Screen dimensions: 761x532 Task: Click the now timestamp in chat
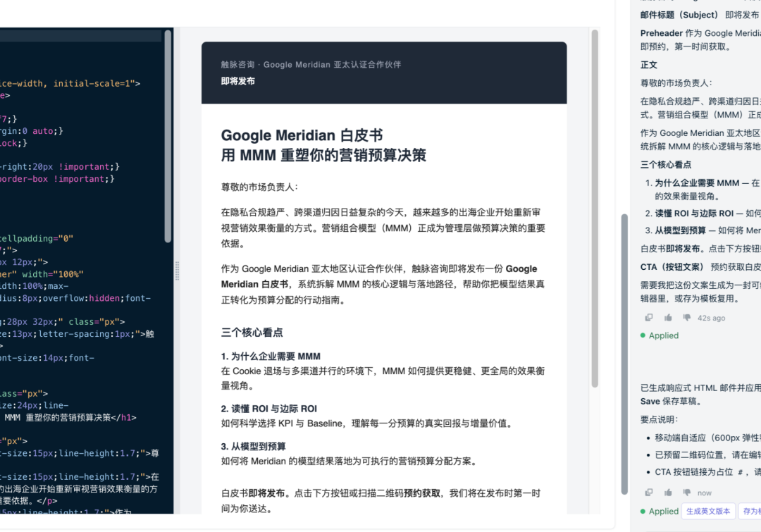[x=704, y=493]
